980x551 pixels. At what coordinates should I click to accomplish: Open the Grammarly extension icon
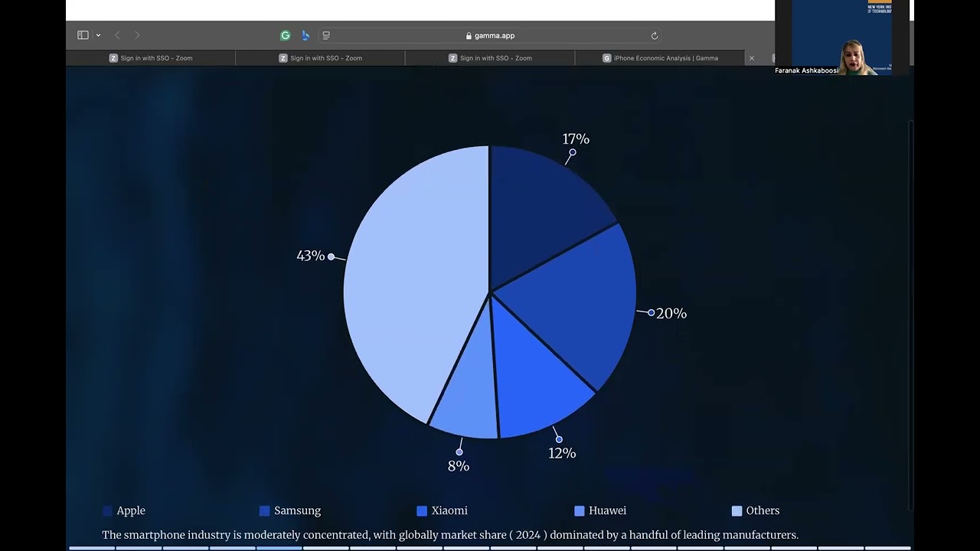pos(286,35)
